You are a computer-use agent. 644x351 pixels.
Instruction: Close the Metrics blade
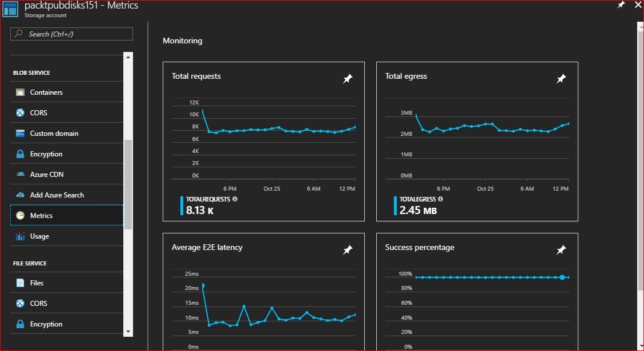pos(638,5)
